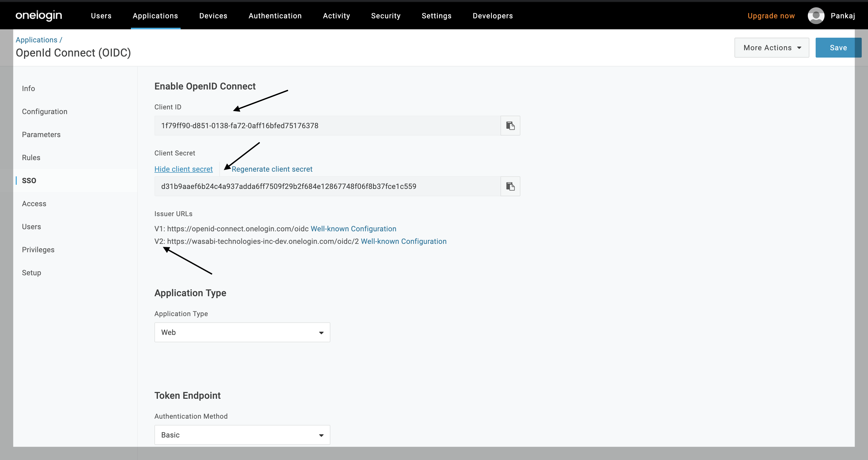
Task: Switch to the Rules sidebar tab
Action: click(x=31, y=158)
